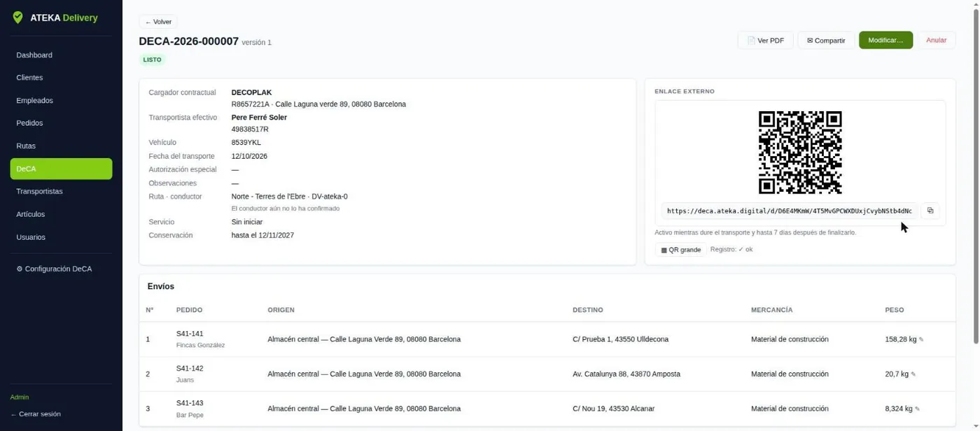Open Configuración DeCA settings
Viewport: 980px width, 431px height.
point(61,269)
